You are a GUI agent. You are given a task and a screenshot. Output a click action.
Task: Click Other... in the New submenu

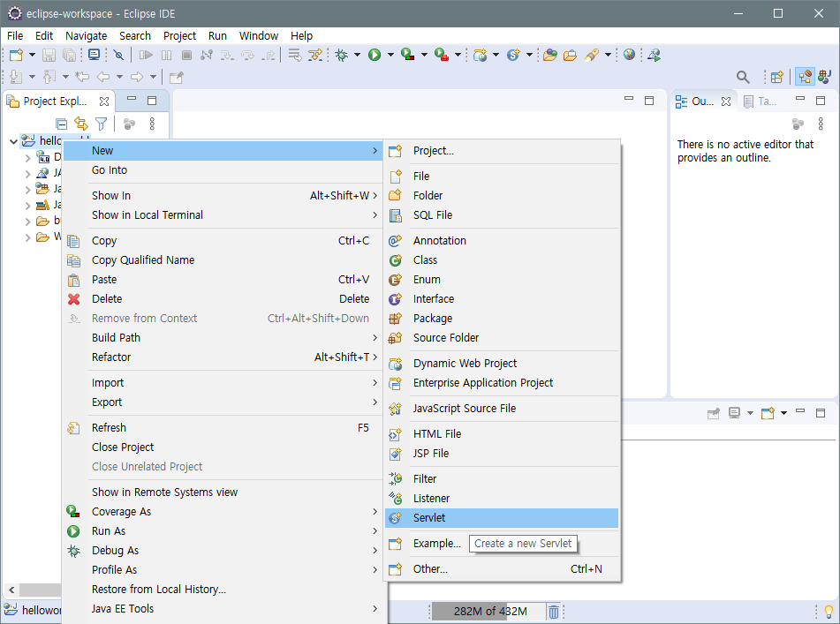(x=502, y=569)
